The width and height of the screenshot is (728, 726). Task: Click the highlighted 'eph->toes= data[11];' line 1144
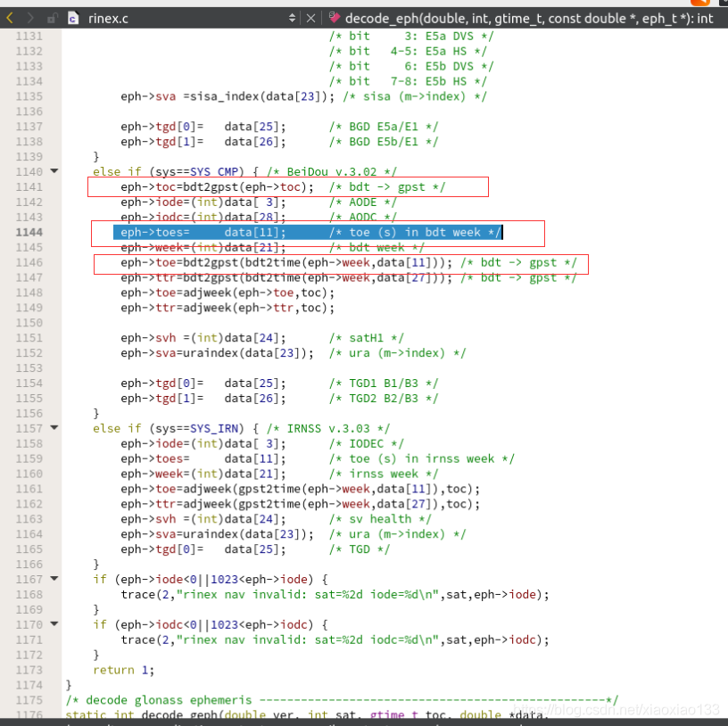tap(308, 232)
